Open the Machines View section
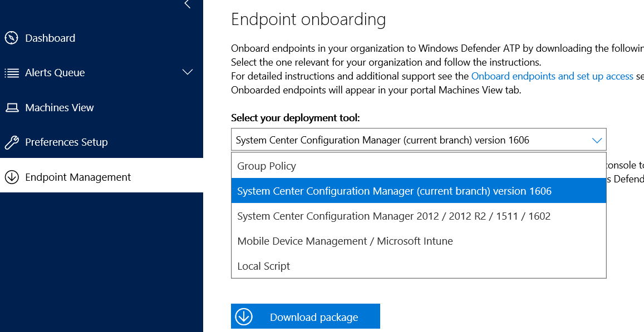 coord(60,108)
